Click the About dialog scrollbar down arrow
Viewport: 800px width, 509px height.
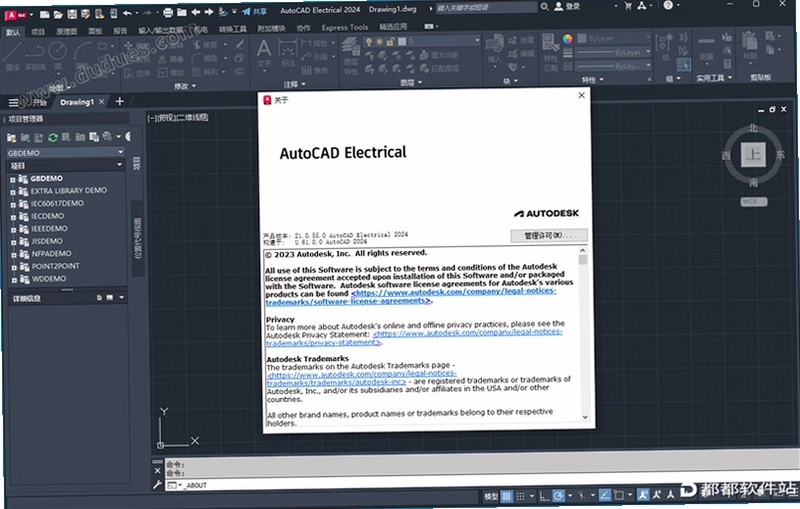pyautogui.click(x=585, y=417)
